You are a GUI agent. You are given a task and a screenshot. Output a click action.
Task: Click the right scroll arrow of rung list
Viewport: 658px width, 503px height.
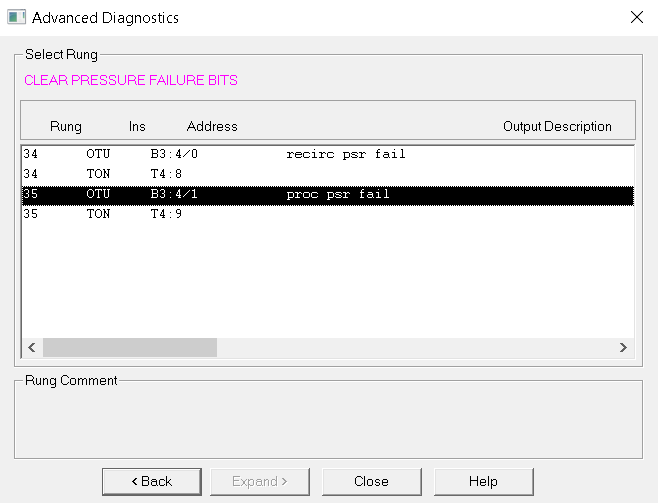(x=623, y=347)
